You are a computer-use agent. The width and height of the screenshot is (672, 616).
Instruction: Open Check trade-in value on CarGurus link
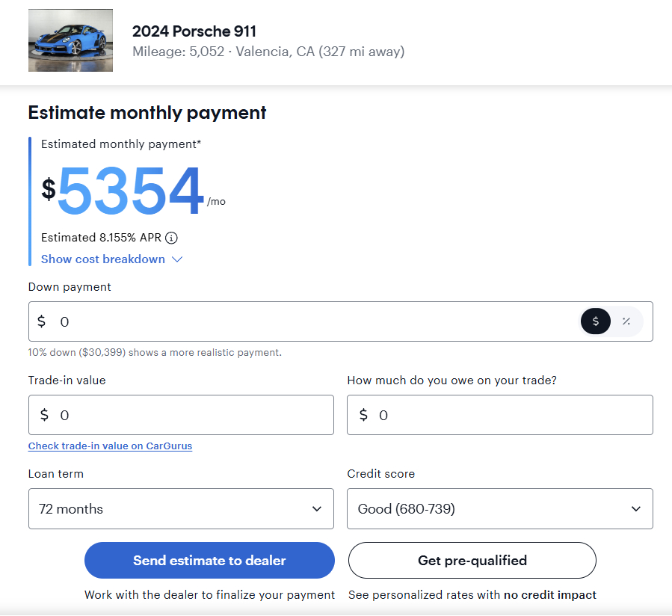(x=110, y=446)
